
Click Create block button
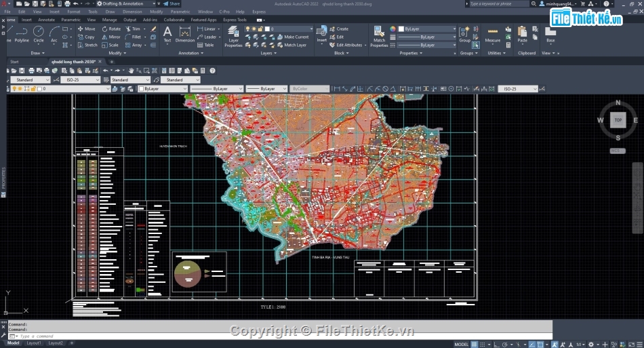339,28
